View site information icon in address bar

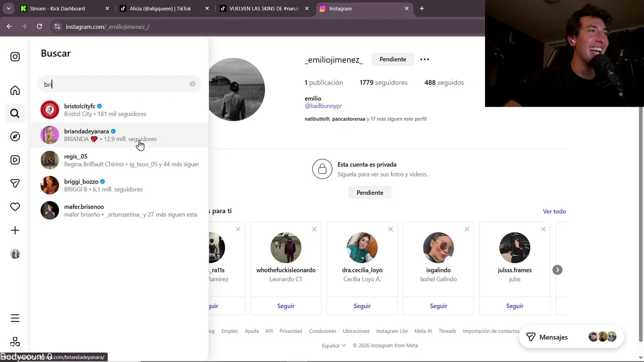click(57, 27)
